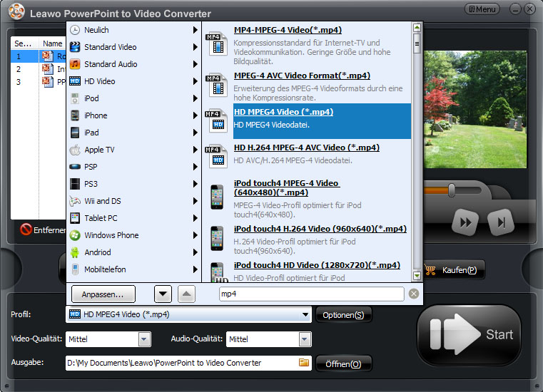Click the Windows Phone logo icon
The width and height of the screenshot is (543, 392).
point(75,235)
